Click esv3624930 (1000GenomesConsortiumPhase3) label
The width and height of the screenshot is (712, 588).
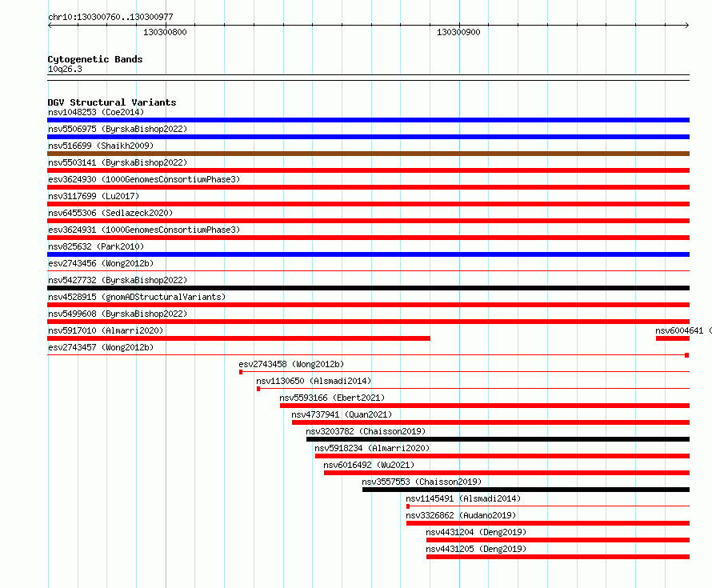(144, 179)
